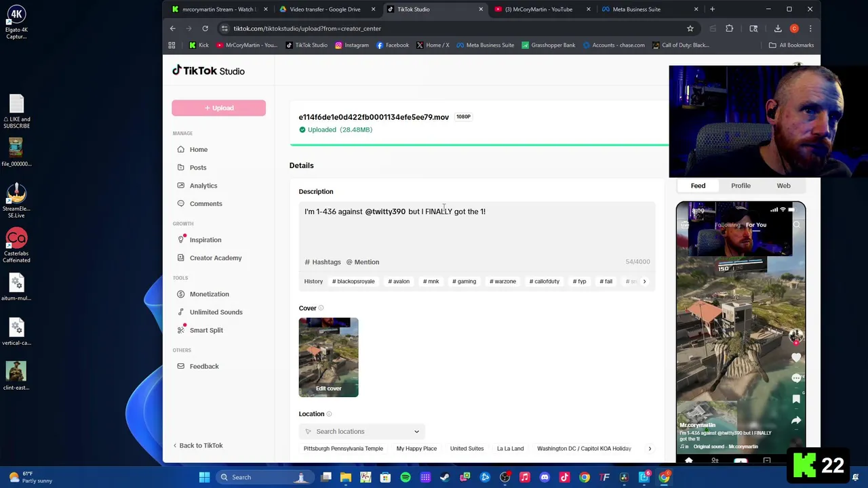Click the search icon in phone preview
Viewport: 868px width, 488px height.
[797, 225]
